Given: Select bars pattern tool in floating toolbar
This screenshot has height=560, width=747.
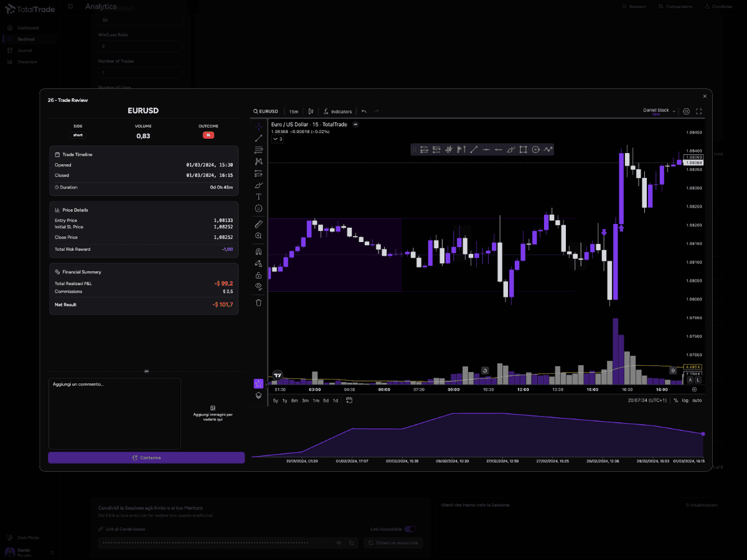Looking at the screenshot, I should [449, 149].
